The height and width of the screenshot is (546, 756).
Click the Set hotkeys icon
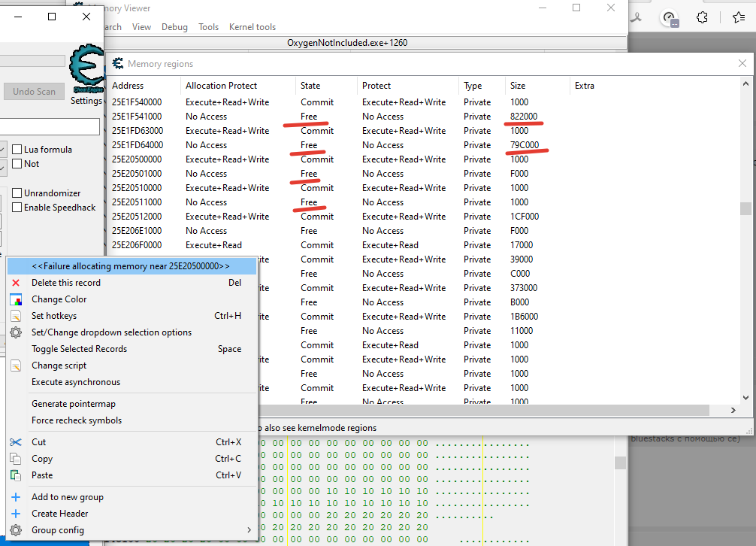[x=16, y=316]
